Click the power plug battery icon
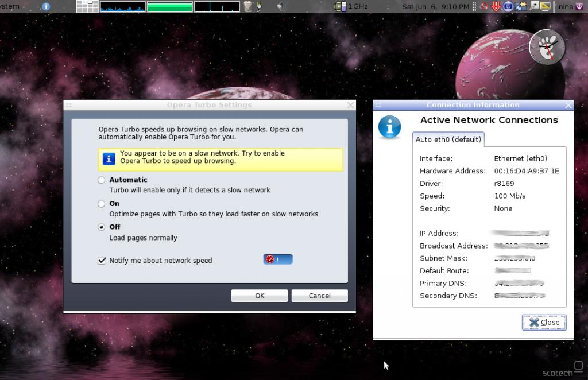The height and width of the screenshot is (380, 588). [x=259, y=6]
